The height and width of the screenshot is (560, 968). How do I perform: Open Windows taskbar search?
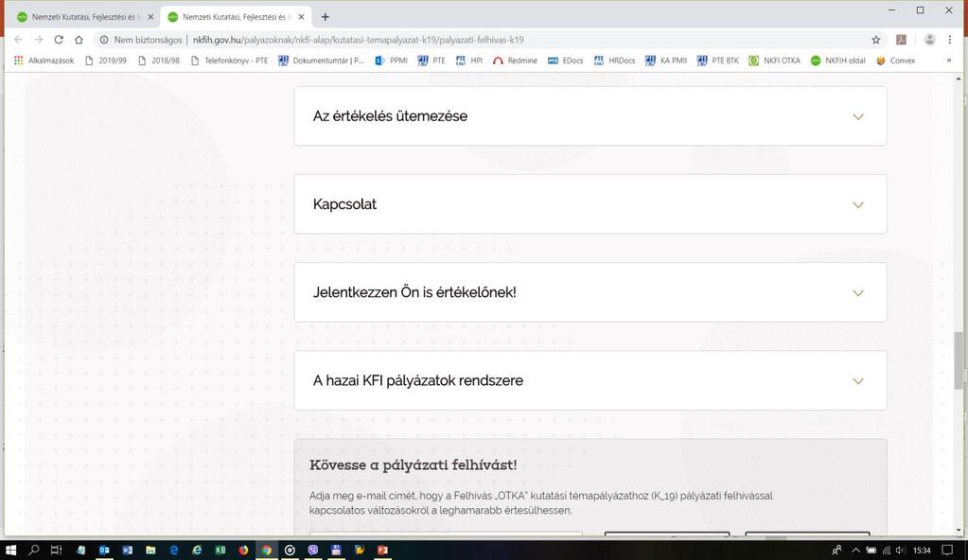pyautogui.click(x=34, y=551)
